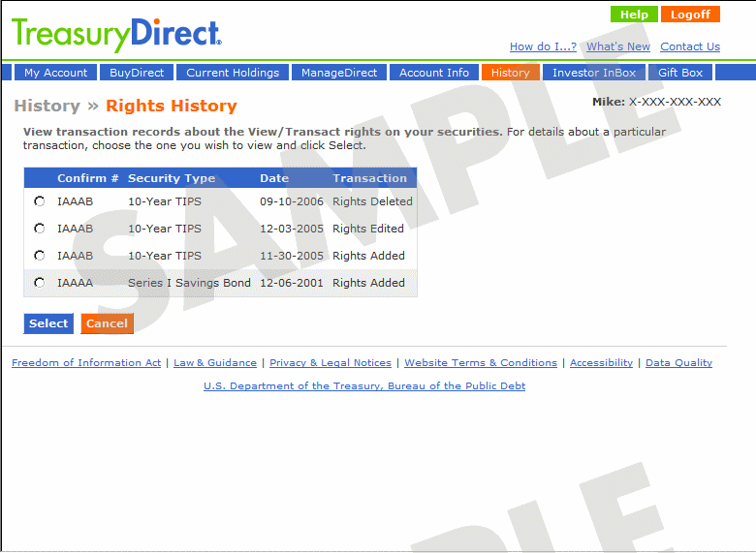Open the Contact Us link
756x553 pixels.
690,46
